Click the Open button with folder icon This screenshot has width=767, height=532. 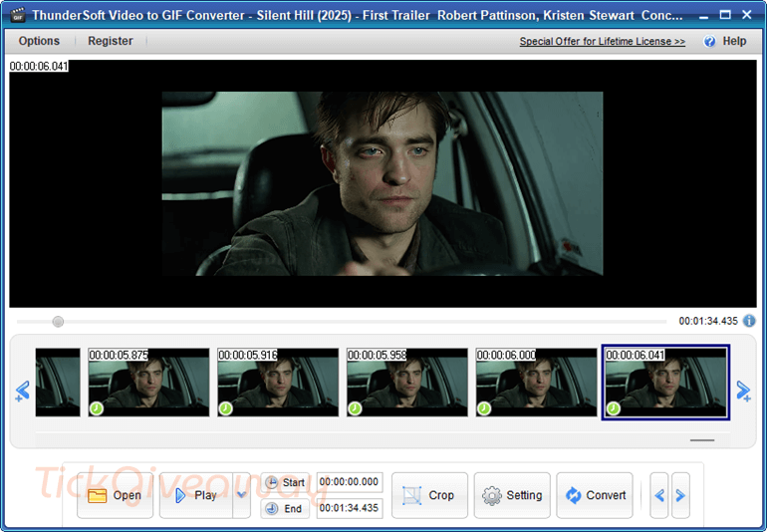pos(115,495)
